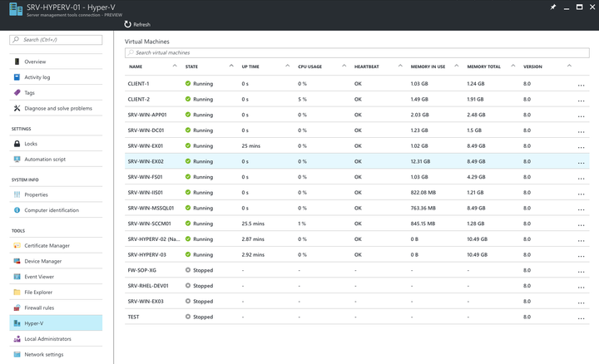Screen dimensions: 599x364
Task: Open Diagnose and solve problems
Action: (56, 108)
